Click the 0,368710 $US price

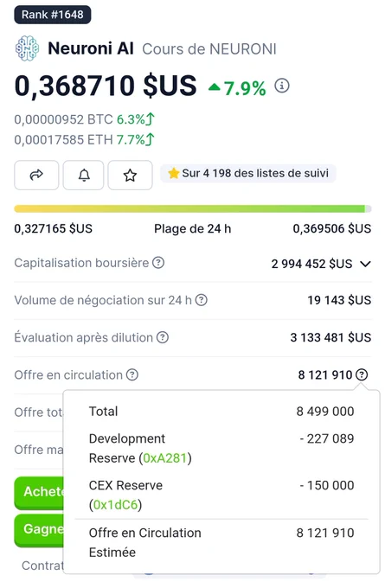[x=106, y=86]
